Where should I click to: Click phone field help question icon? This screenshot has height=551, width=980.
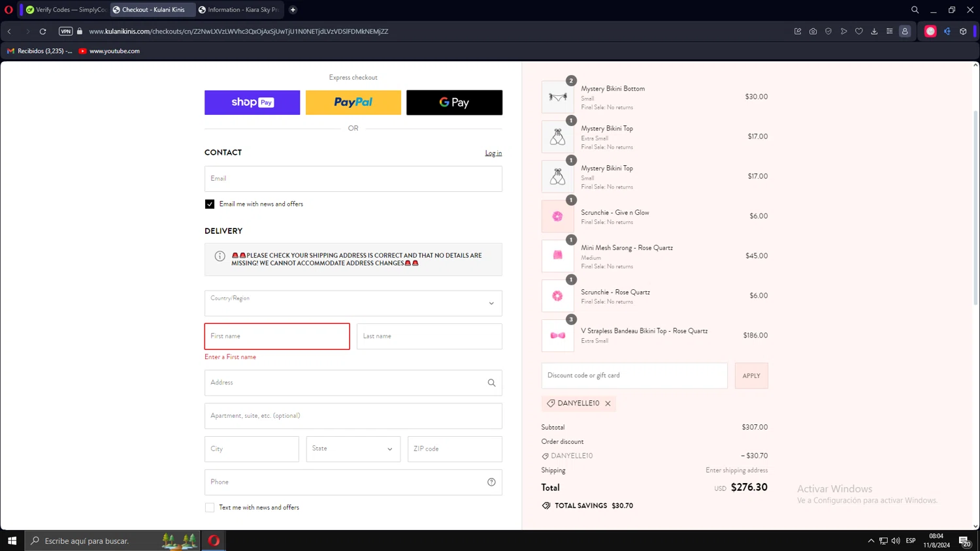(491, 482)
